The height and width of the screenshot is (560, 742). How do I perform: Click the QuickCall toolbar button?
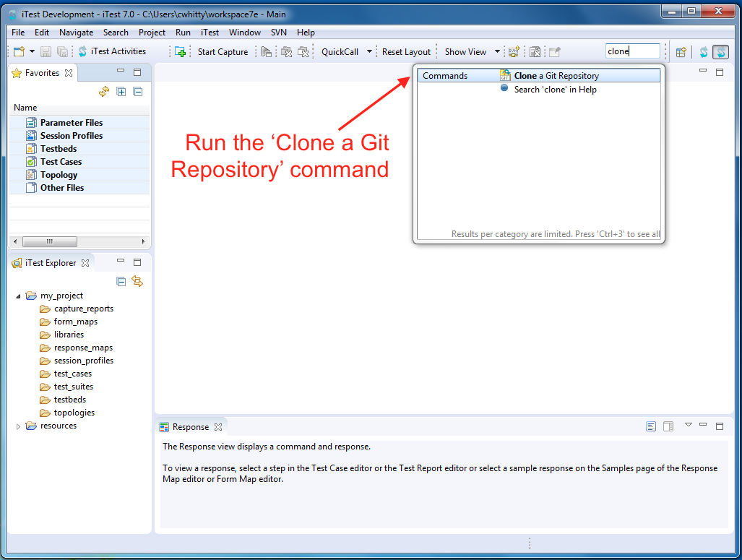(x=340, y=52)
